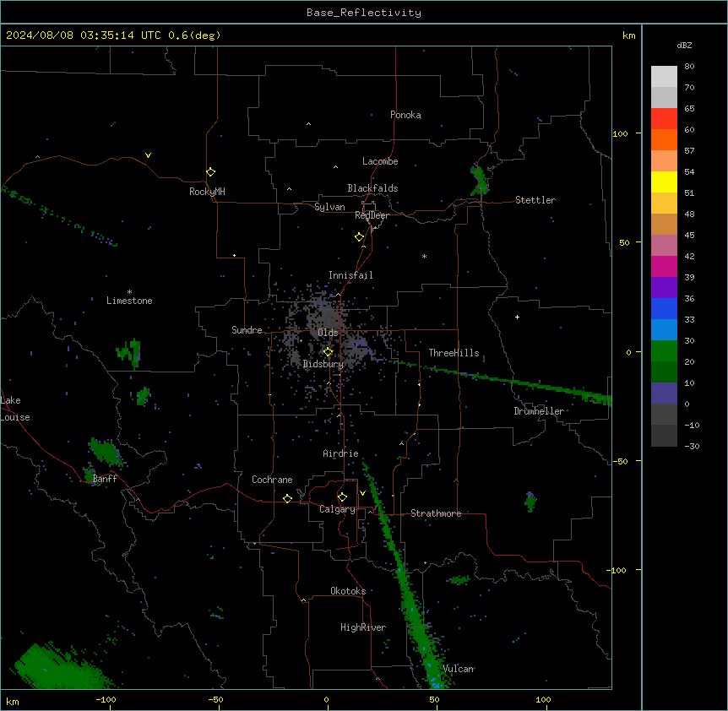Select the red 65 dBZ color swatch

[x=664, y=119]
